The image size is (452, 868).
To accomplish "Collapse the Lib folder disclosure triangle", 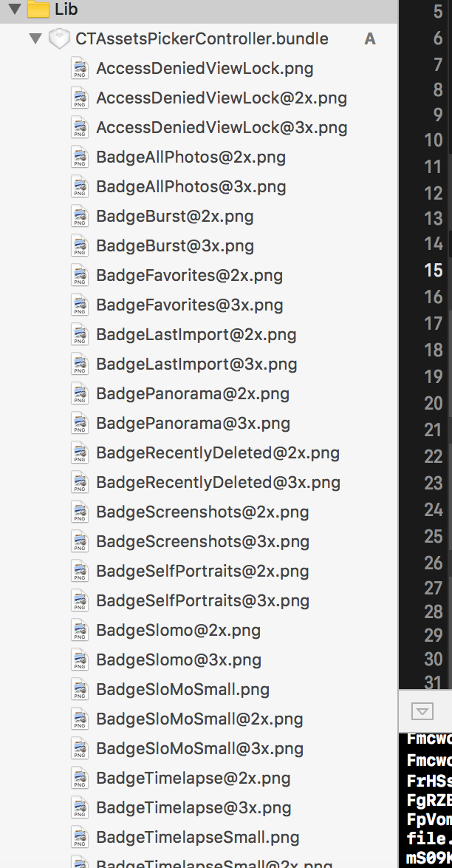I will tap(13, 9).
